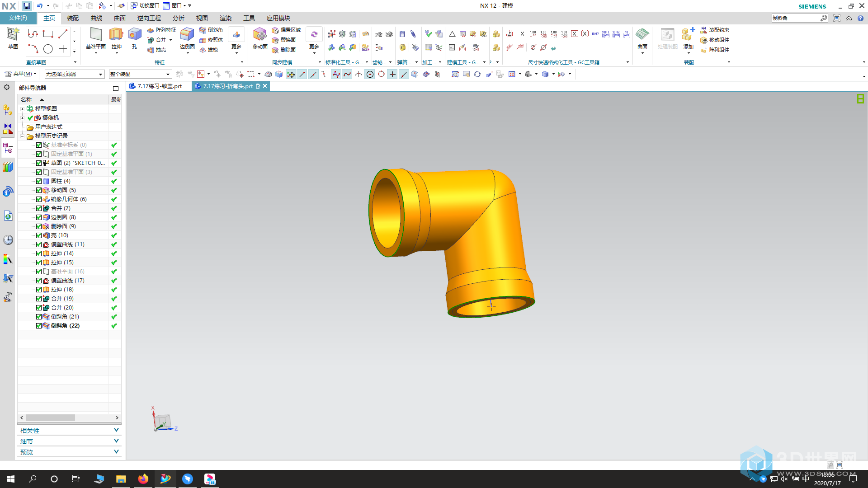Image resolution: width=868 pixels, height=488 pixels.
Task: Expand the 摄像机 tree node
Action: 22,118
